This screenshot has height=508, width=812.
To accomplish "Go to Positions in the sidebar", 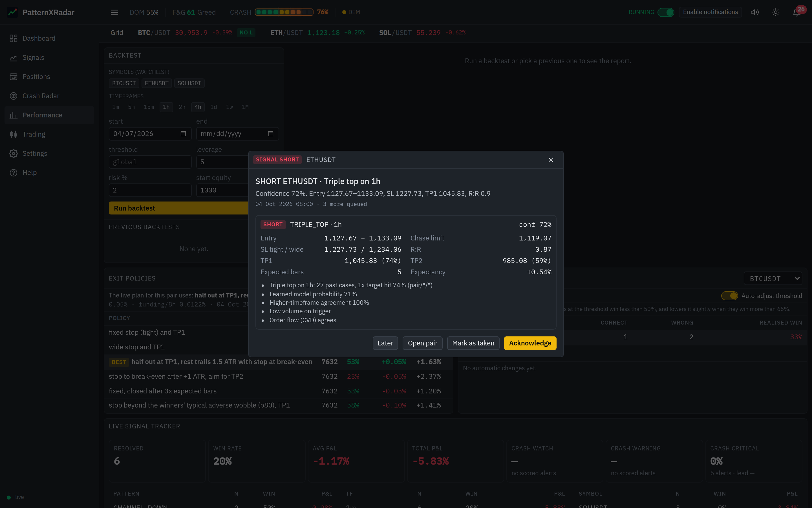I will click(x=49, y=76).
